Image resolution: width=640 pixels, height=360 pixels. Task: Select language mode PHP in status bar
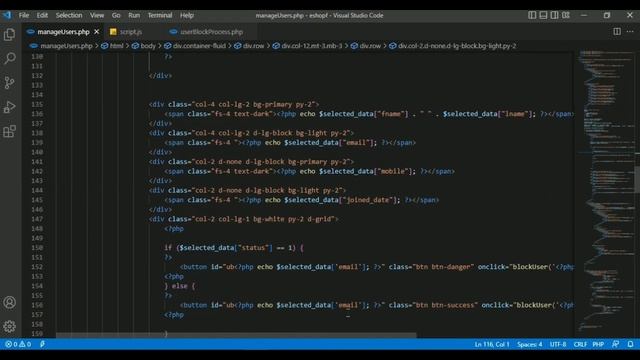(x=598, y=344)
